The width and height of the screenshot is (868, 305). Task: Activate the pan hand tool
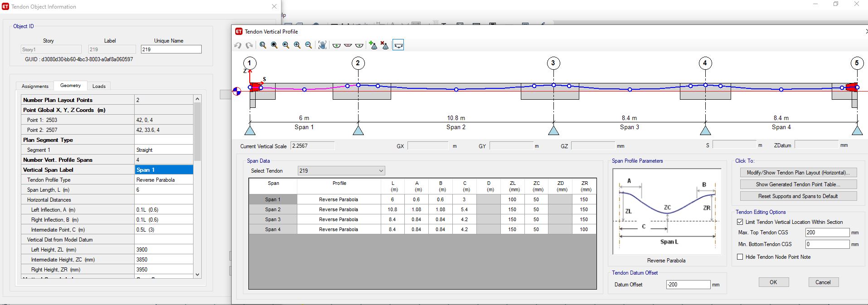pos(322,45)
